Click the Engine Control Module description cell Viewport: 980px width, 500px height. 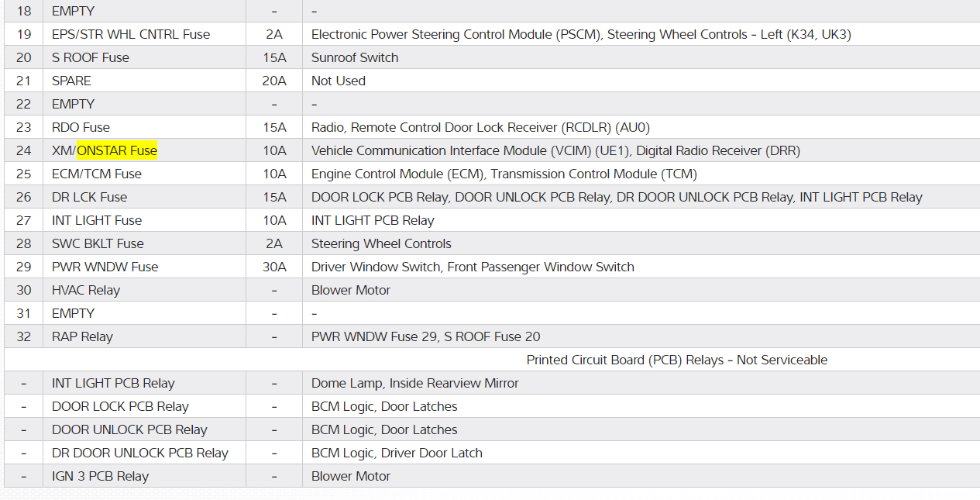pyautogui.click(x=504, y=174)
